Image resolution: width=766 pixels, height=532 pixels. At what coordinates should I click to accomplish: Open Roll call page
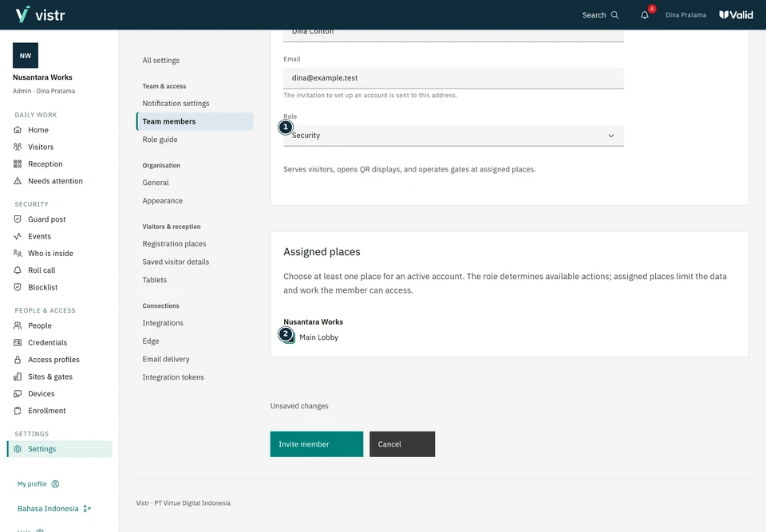pos(41,270)
